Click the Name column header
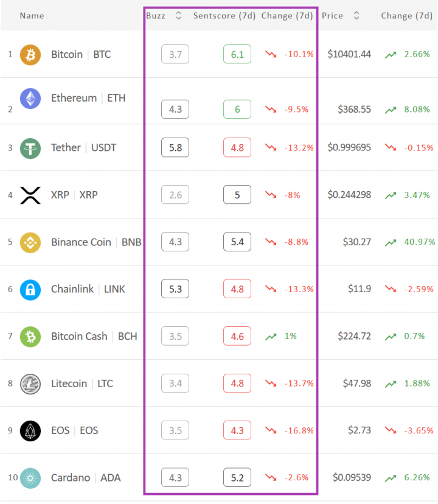The width and height of the screenshot is (438, 504). pos(32,16)
